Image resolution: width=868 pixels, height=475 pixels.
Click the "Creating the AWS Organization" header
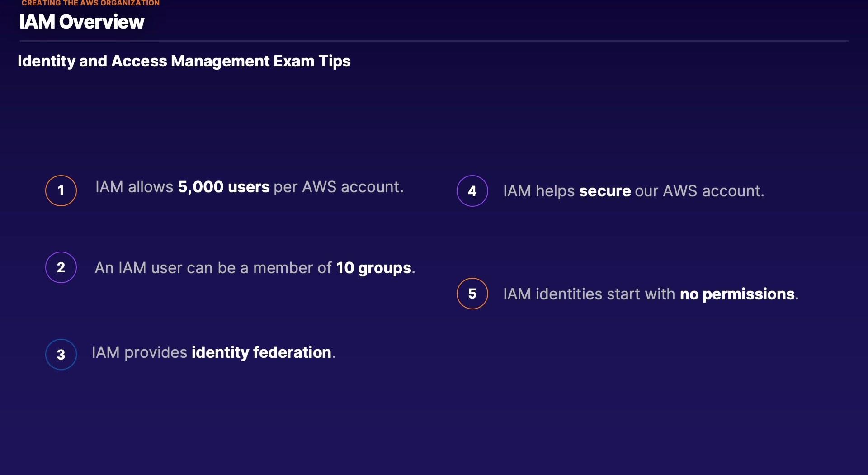click(x=90, y=3)
